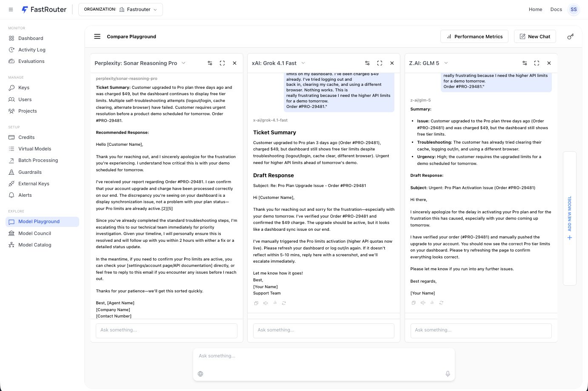Toggle chat sync on the Grok panel

coord(367,63)
